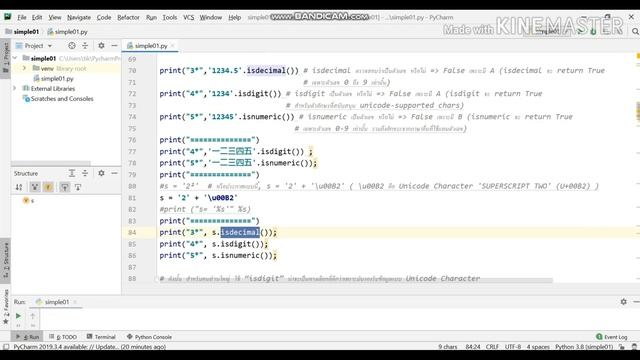Image resolution: width=640 pixels, height=360 pixels.
Task: Open the Python Console tool window
Action: (149, 337)
